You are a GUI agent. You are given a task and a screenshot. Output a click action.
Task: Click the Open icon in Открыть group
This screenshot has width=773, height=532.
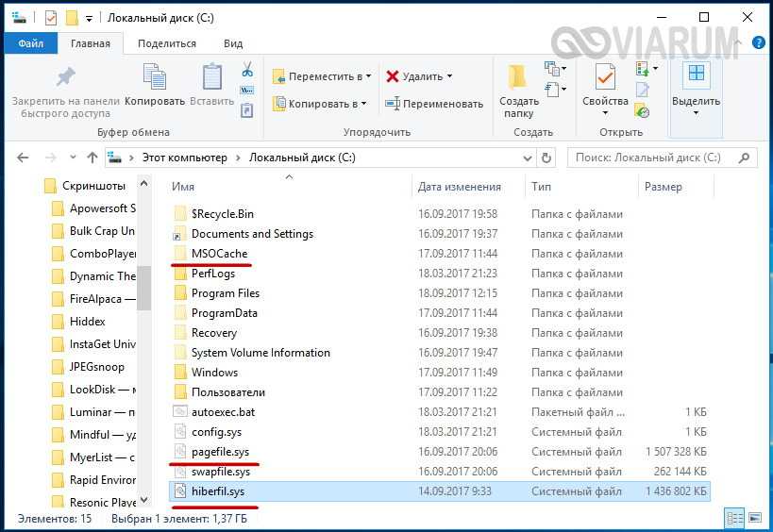643,69
